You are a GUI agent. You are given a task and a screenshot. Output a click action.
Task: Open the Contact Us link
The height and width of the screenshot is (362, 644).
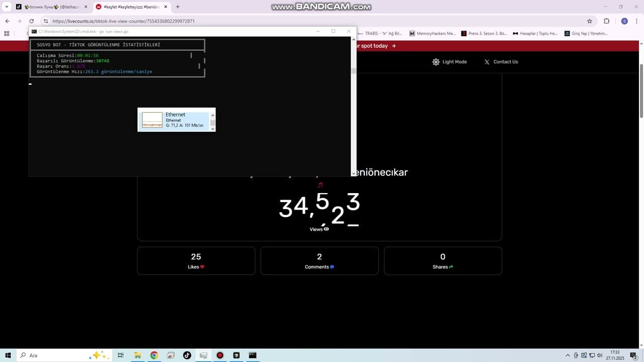click(501, 62)
